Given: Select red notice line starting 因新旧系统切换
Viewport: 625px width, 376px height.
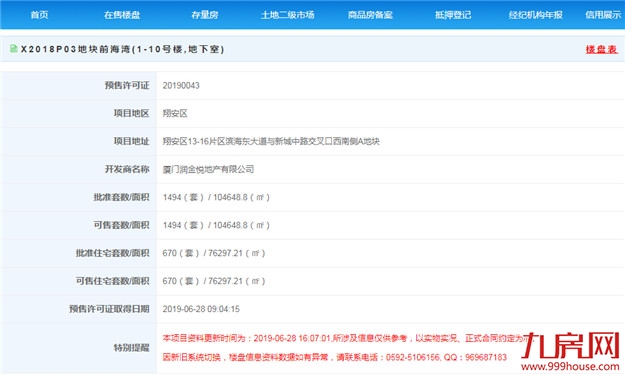Looking at the screenshot, I should click(x=334, y=357).
